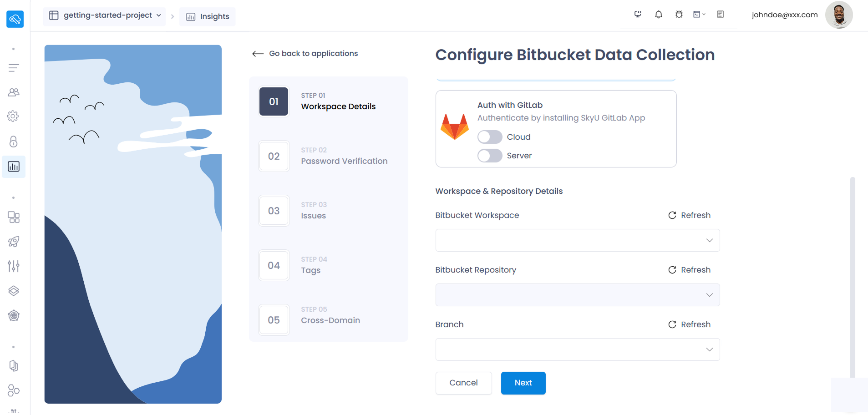
Task: Click the Configure Bitbucket Data Collection title
Action: pos(575,55)
